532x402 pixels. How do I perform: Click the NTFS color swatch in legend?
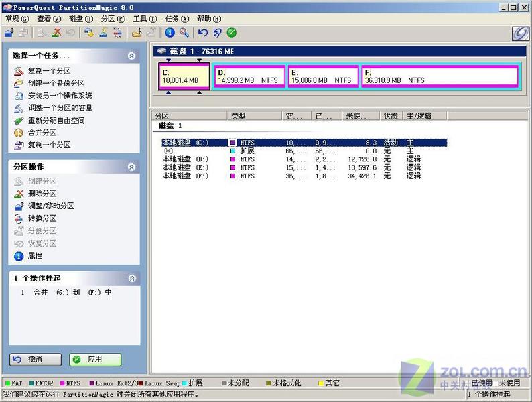click(62, 383)
